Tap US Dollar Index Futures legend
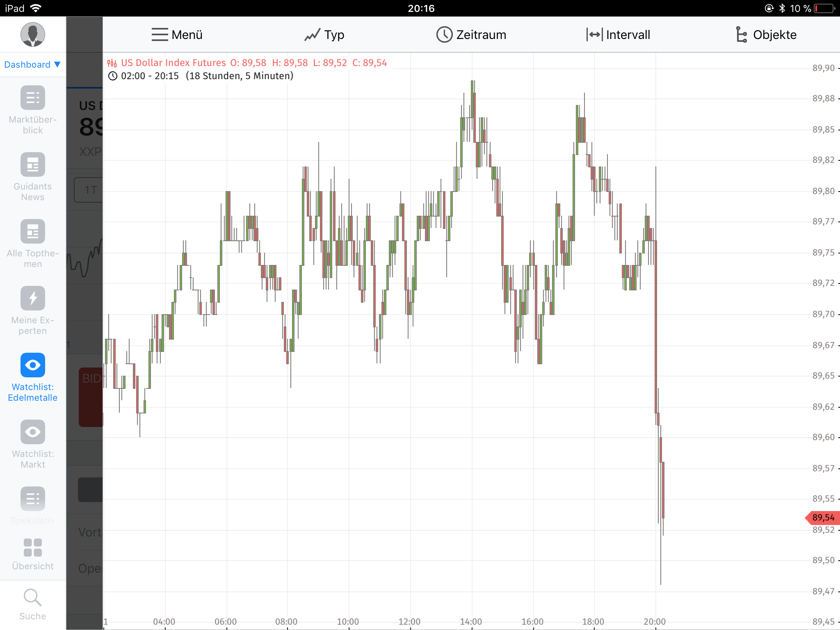The image size is (840, 630). (x=173, y=63)
